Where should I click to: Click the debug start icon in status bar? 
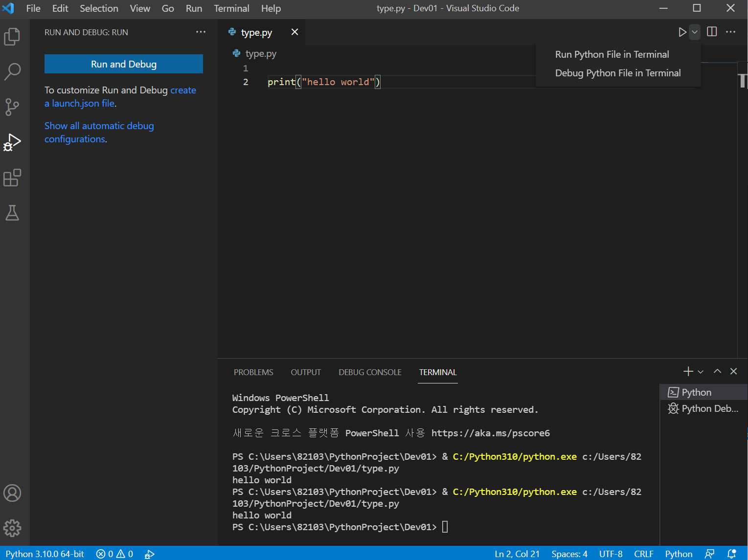point(150,554)
